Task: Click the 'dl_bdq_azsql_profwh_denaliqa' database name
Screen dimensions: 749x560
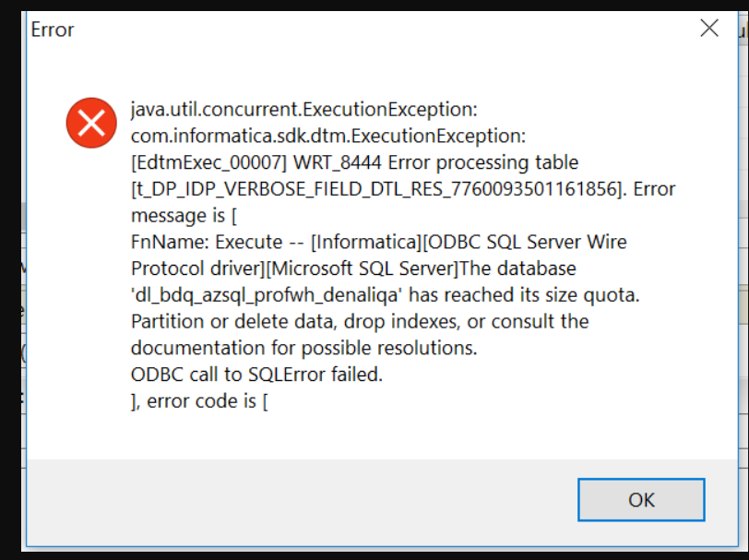Action: [x=267, y=295]
